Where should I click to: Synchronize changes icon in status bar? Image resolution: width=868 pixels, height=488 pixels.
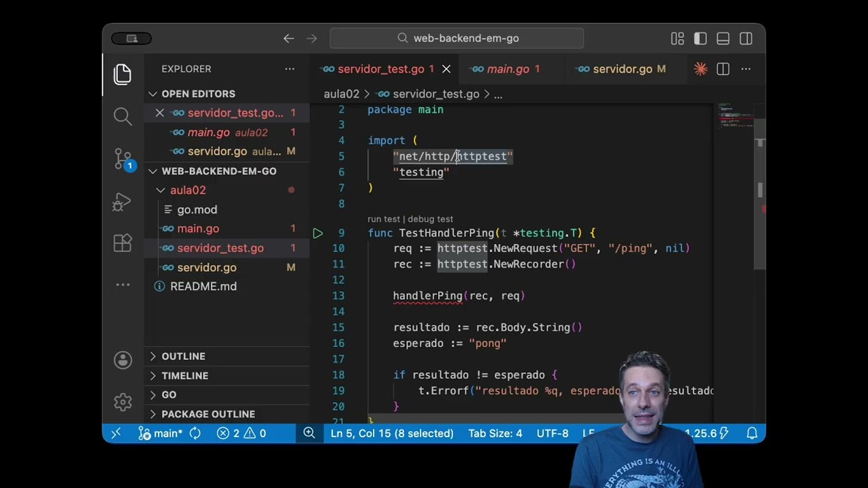click(195, 433)
